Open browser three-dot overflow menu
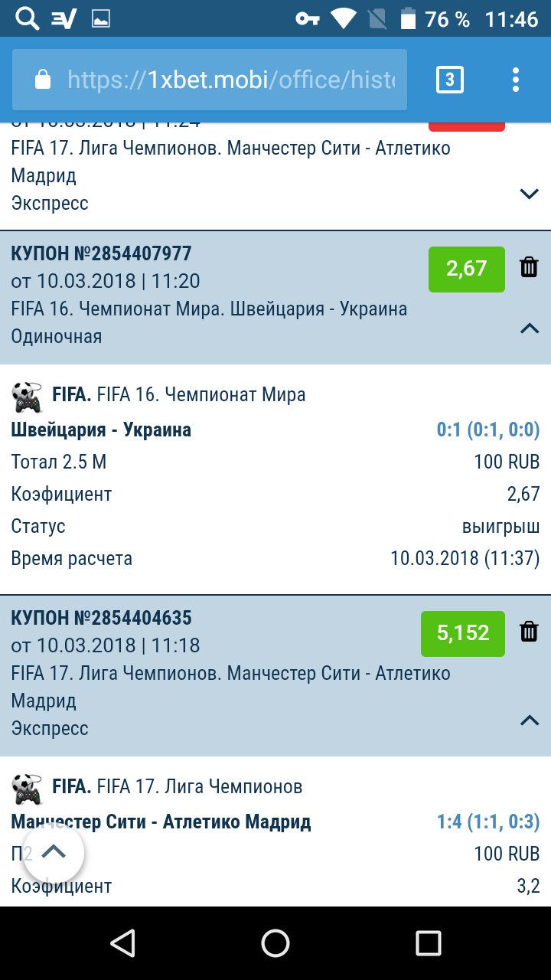 point(516,80)
